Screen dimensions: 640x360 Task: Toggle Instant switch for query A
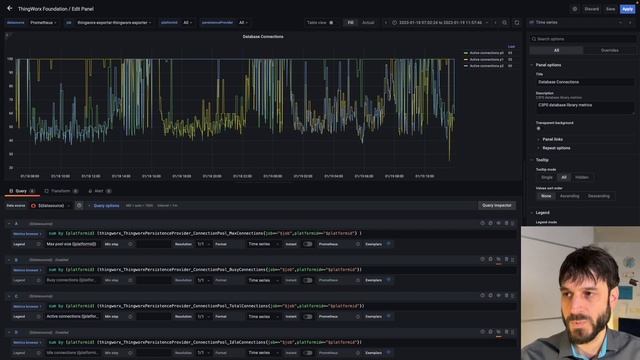(x=308, y=244)
